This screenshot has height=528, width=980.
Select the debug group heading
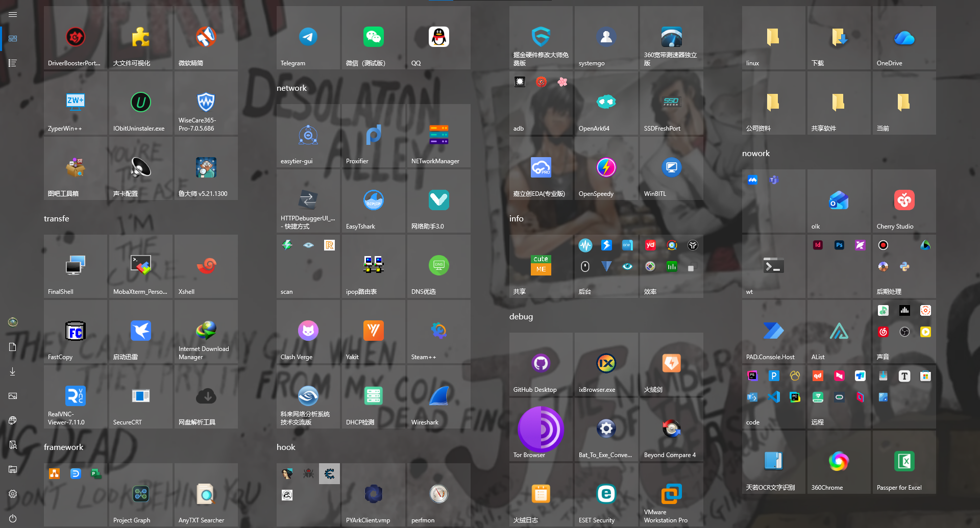521,317
